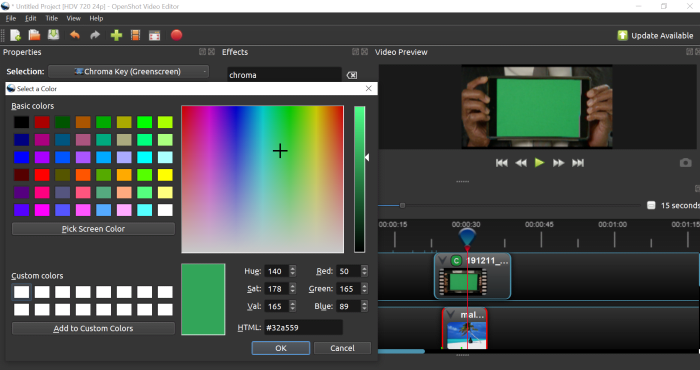This screenshot has width=700, height=370.
Task: Adjust the Red spinner arrows
Action: (364, 271)
